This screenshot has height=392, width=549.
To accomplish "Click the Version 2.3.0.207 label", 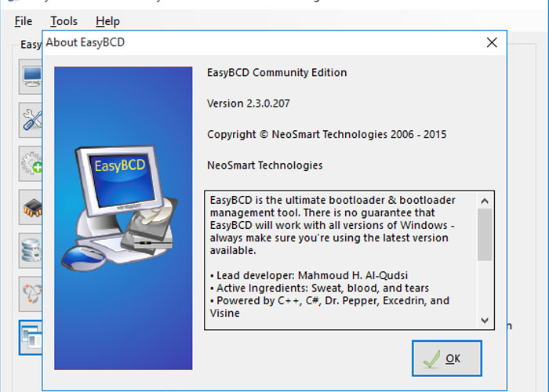I will tap(249, 103).
